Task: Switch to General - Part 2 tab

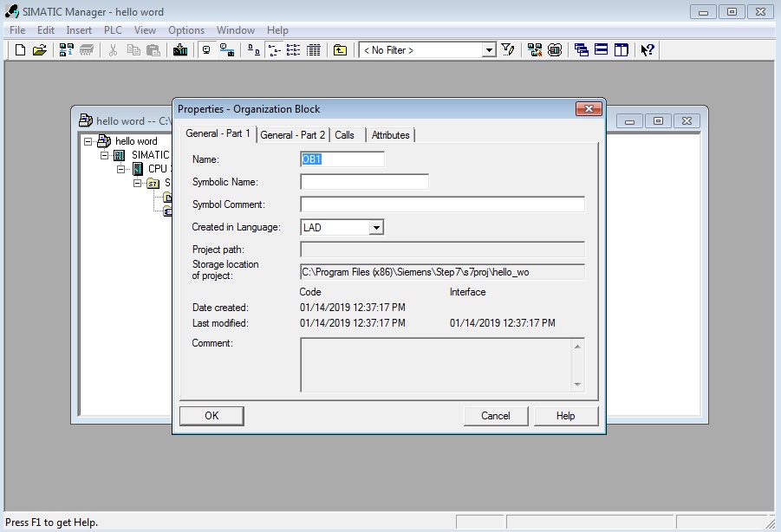Action: [x=293, y=135]
